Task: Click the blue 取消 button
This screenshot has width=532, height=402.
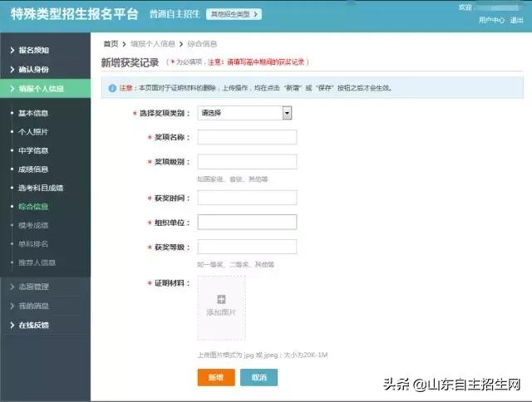Action: pyautogui.click(x=259, y=377)
